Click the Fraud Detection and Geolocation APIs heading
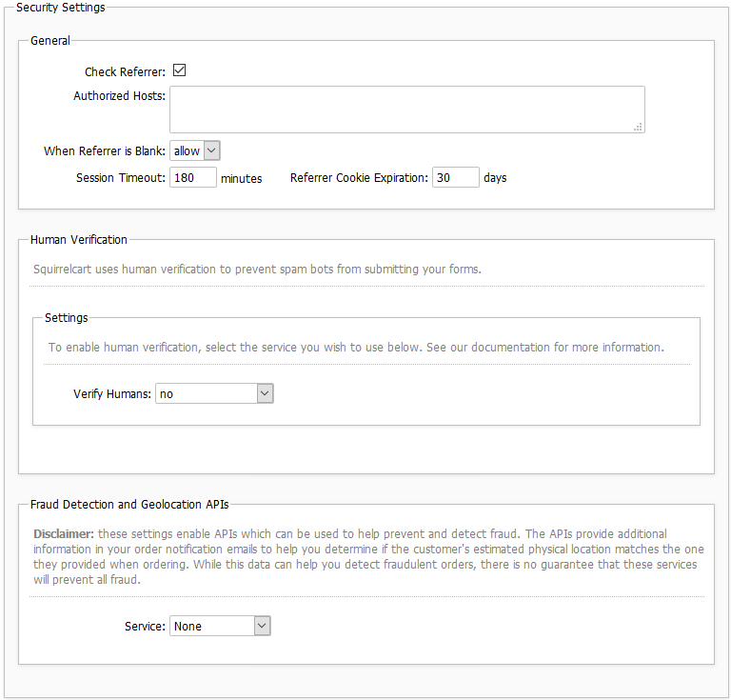 (129, 504)
